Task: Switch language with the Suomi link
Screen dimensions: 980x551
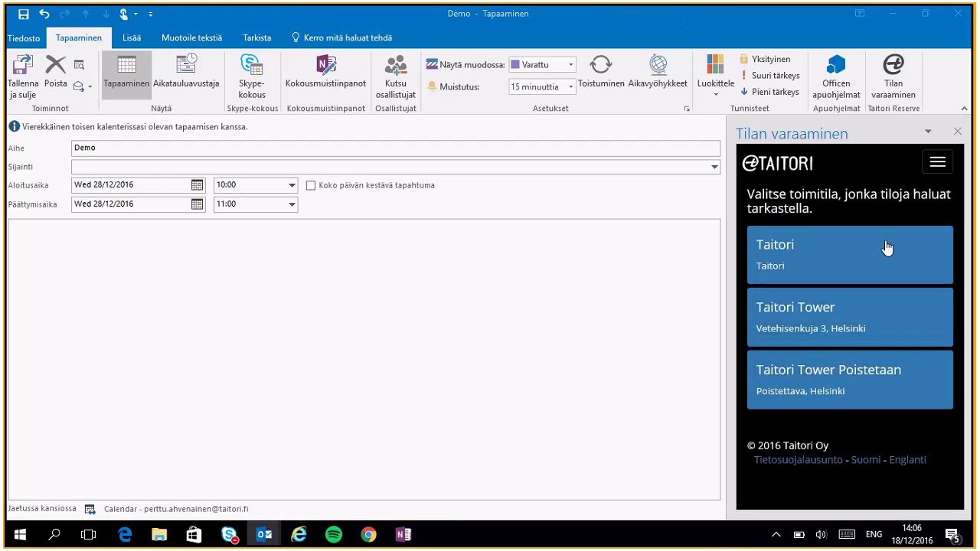Action: pyautogui.click(x=866, y=460)
